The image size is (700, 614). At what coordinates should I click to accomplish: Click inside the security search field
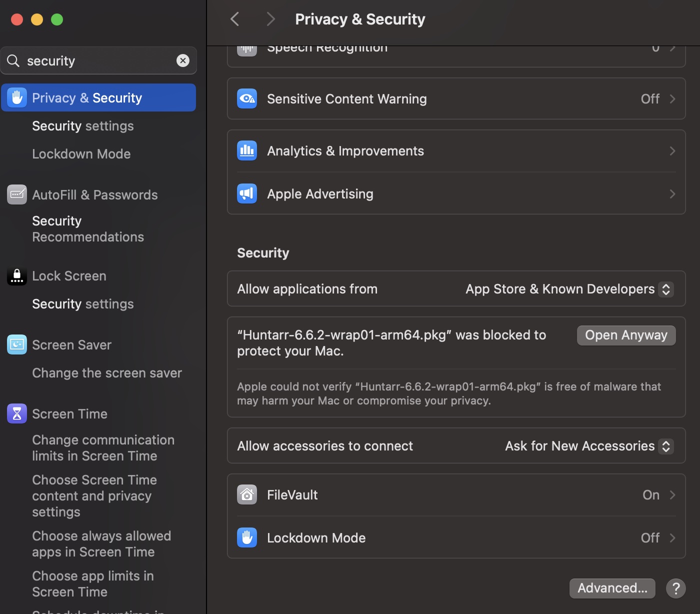click(98, 60)
